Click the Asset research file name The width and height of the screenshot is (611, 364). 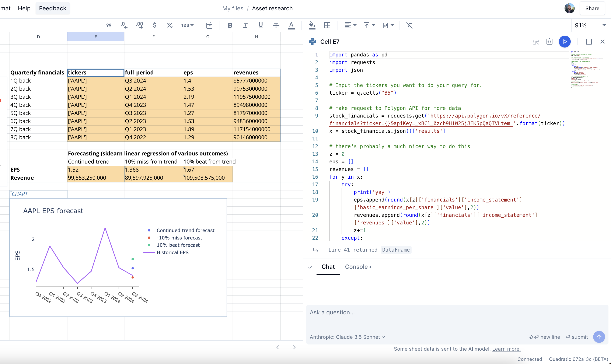[272, 8]
